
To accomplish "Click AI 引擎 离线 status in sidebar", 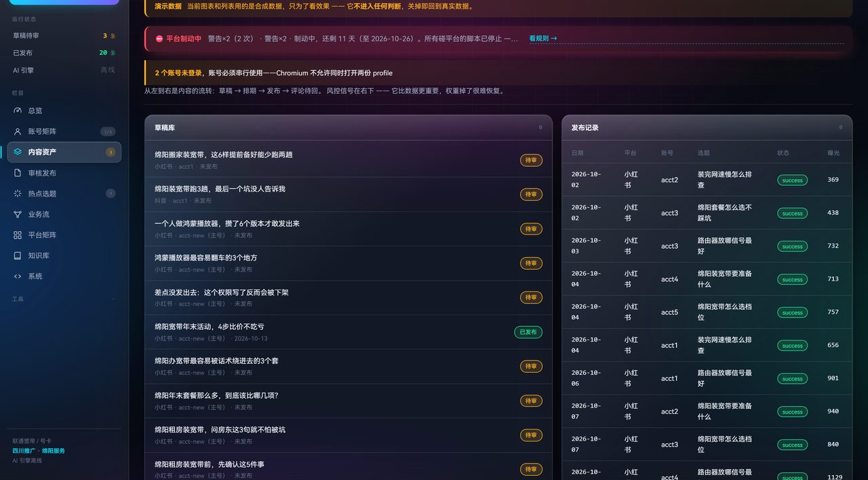I will tap(64, 70).
